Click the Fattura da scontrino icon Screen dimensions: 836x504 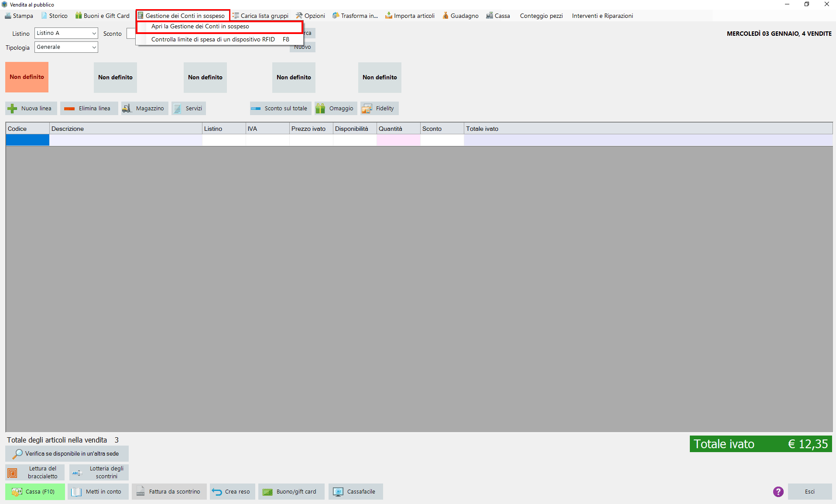(x=140, y=492)
